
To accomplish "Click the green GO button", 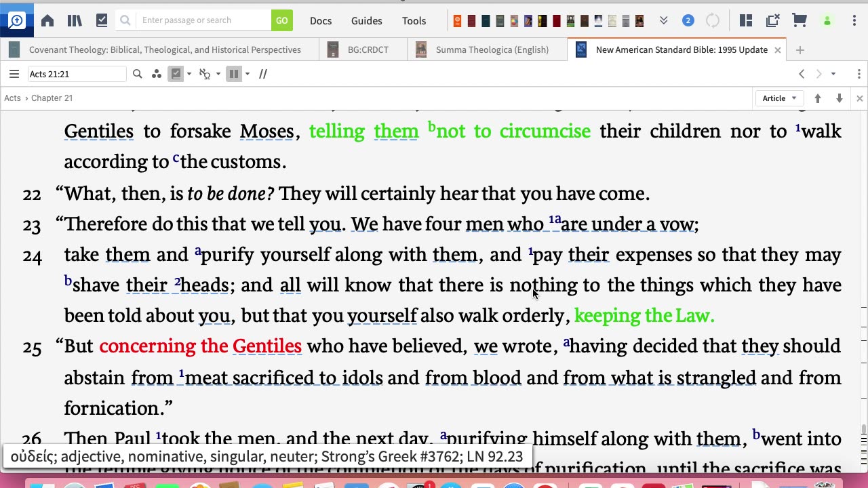I will [281, 20].
